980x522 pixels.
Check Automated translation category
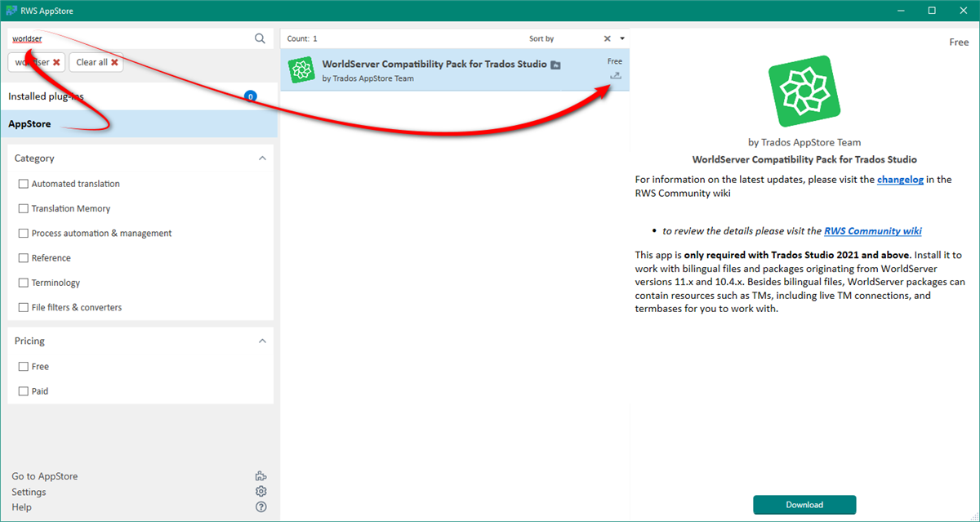coord(24,184)
